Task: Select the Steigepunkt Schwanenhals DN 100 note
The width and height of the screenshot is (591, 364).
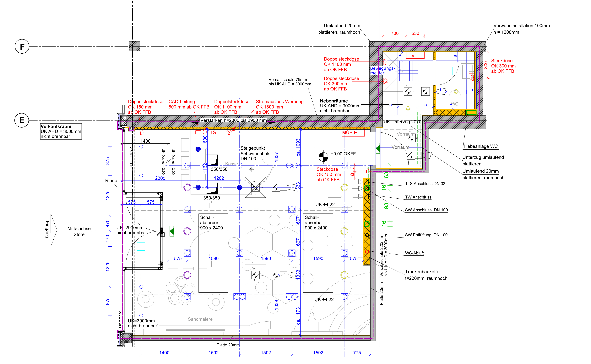Action: point(255,153)
